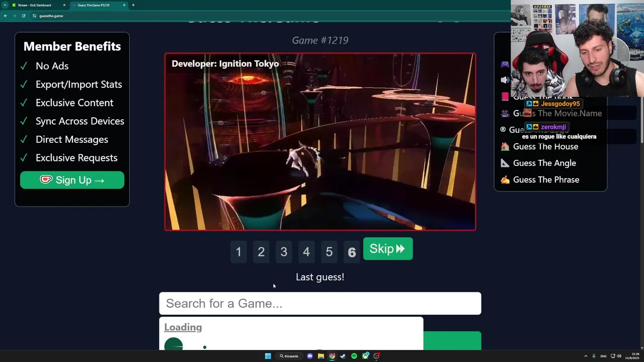Click the purple gamepad icon in sidebar
This screenshot has height=362, width=644.
(x=505, y=64)
